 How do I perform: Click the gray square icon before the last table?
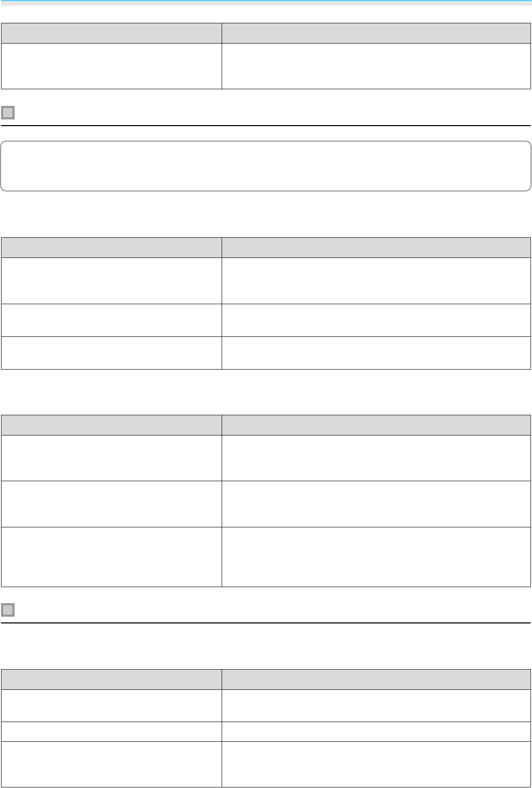click(x=8, y=610)
